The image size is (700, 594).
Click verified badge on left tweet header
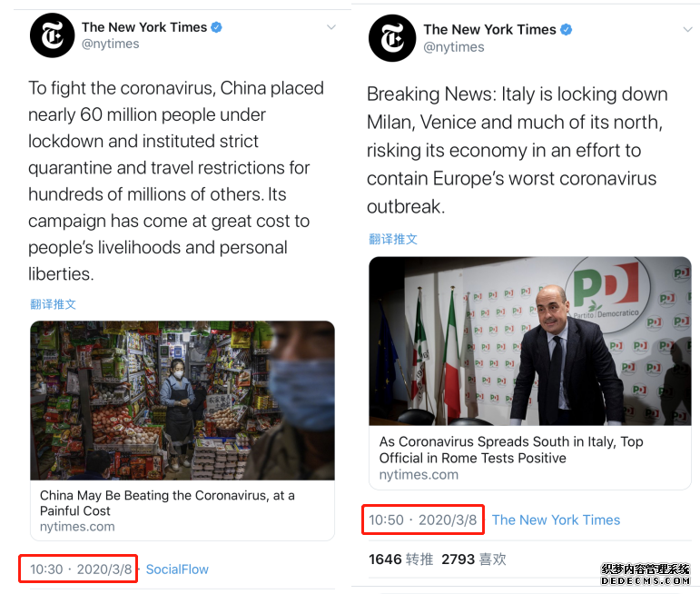coord(217,27)
